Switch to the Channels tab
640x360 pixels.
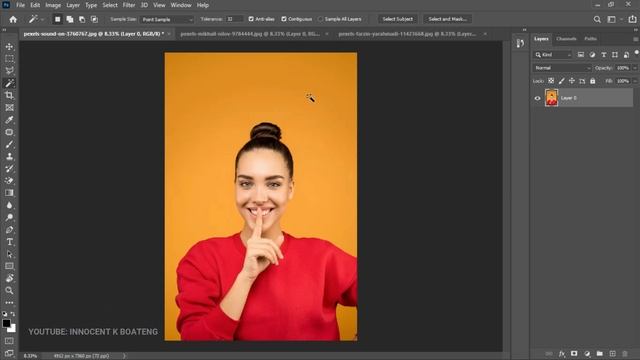(566, 39)
